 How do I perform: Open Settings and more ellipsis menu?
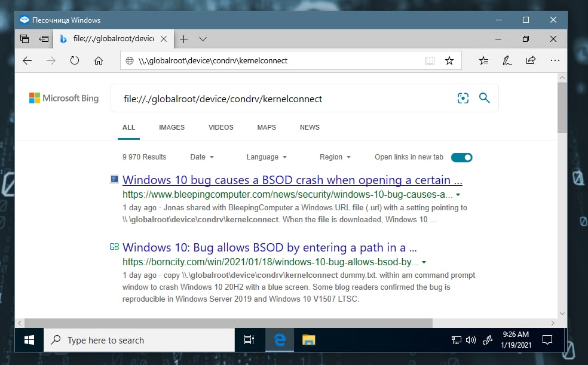[555, 60]
